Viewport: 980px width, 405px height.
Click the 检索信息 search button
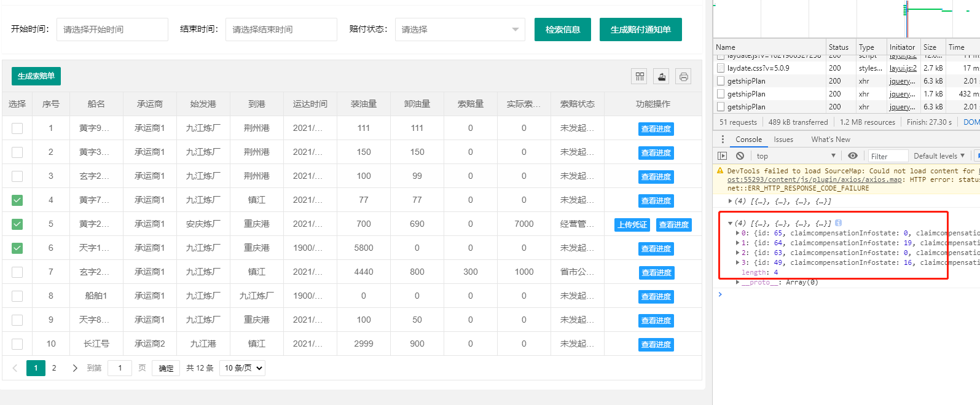pyautogui.click(x=562, y=29)
